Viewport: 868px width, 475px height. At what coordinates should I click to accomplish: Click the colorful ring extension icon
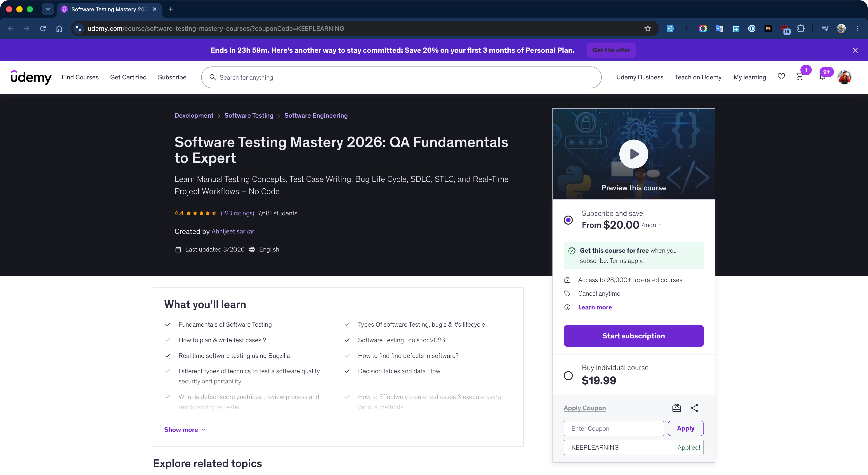(703, 29)
